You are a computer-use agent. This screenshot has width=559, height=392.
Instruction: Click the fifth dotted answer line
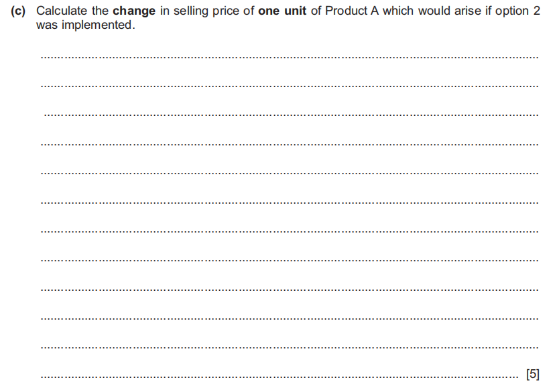[289, 173]
